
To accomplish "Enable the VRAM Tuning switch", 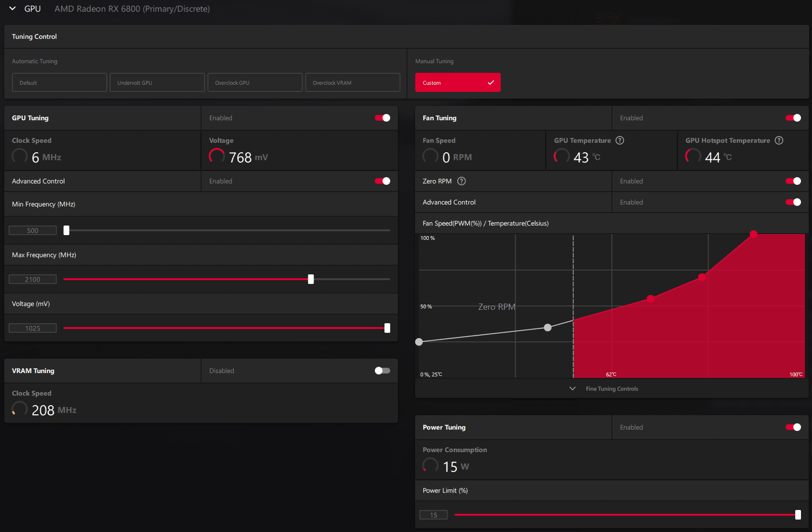I will coord(383,371).
